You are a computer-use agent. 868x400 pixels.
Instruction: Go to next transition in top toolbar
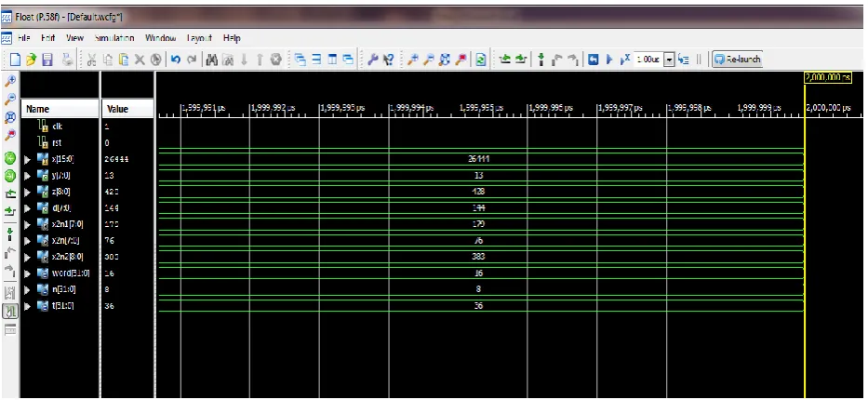[x=521, y=59]
